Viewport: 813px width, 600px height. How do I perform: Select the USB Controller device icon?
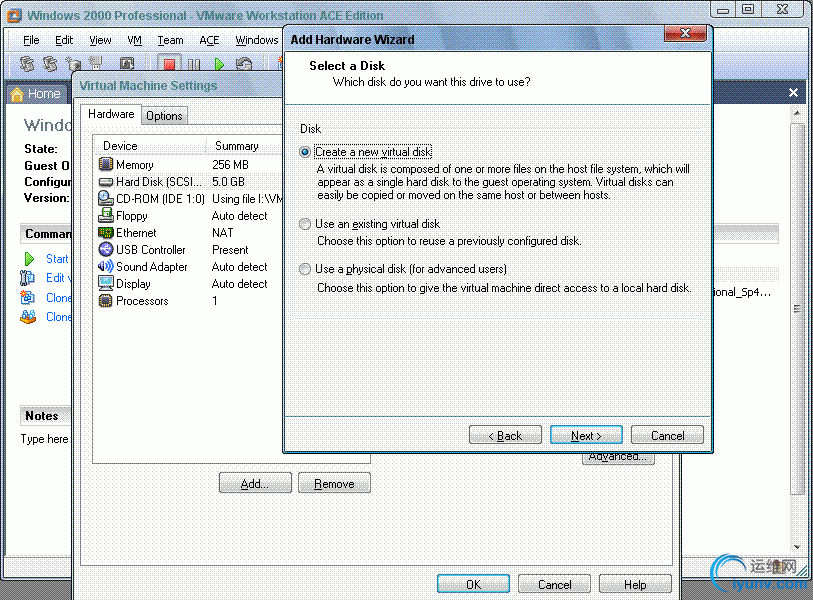tap(105, 249)
